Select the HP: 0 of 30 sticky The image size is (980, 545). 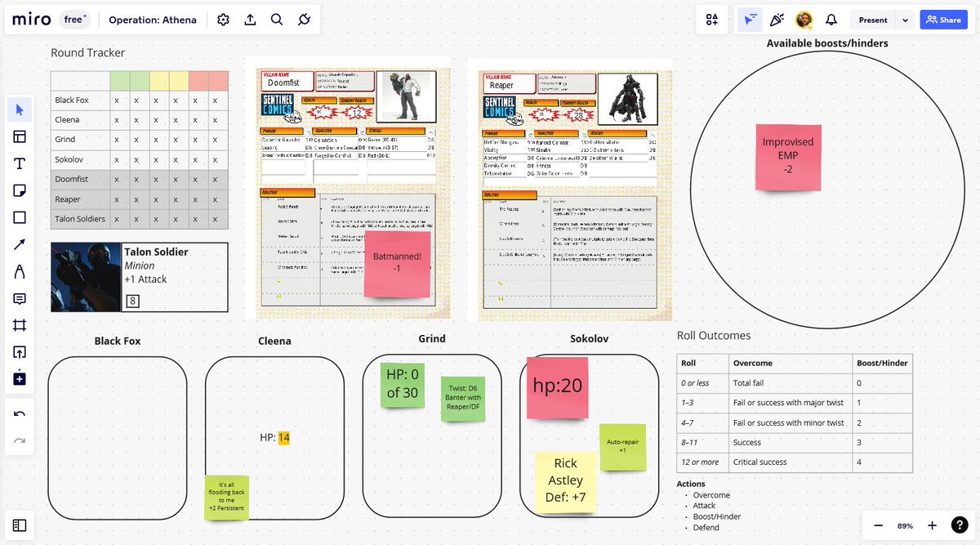[403, 385]
